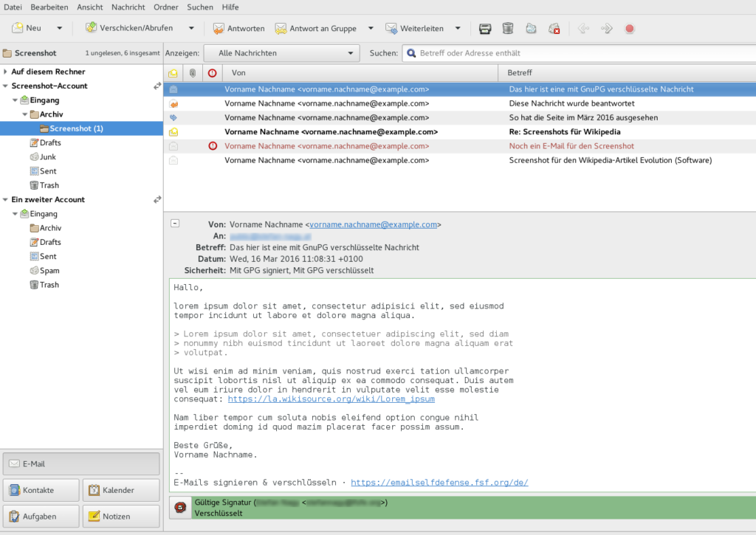This screenshot has width=756, height=535.
Task: Click the Antworten reply button
Action: coord(238,29)
